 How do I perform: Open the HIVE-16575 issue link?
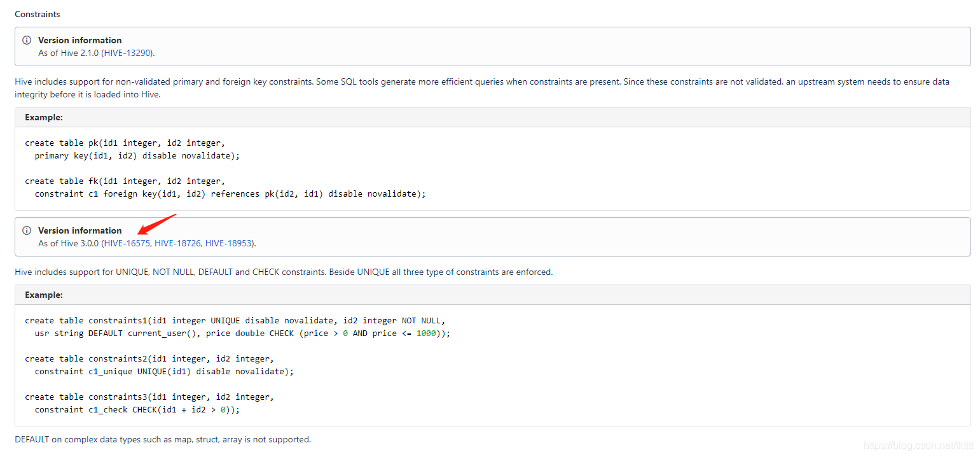coord(128,243)
